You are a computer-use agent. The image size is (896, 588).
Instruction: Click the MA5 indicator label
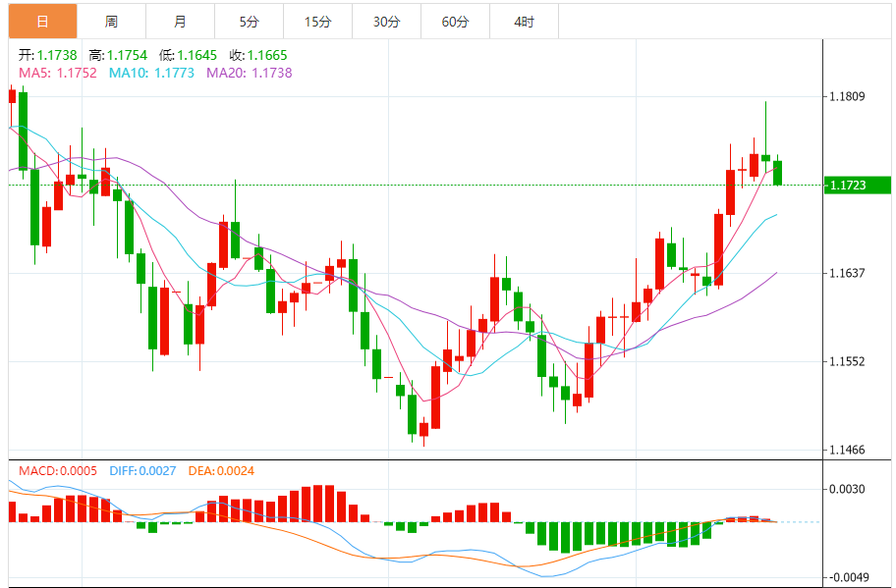57,73
